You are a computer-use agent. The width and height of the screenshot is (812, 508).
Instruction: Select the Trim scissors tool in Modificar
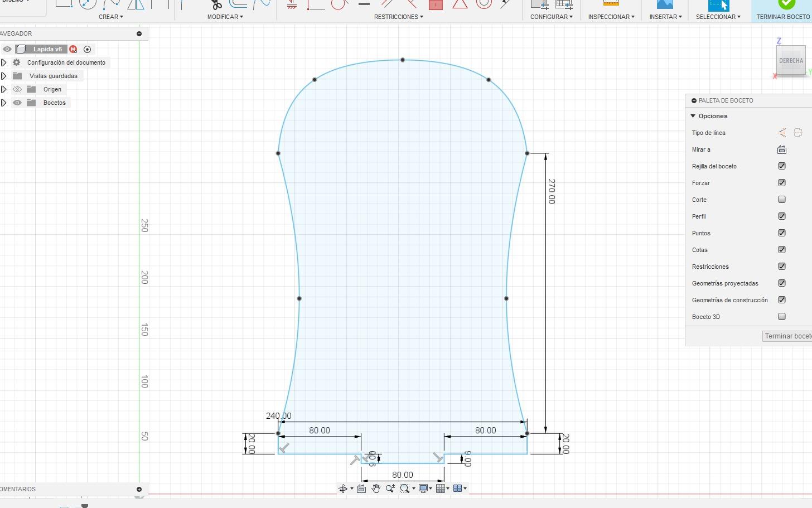point(216,4)
